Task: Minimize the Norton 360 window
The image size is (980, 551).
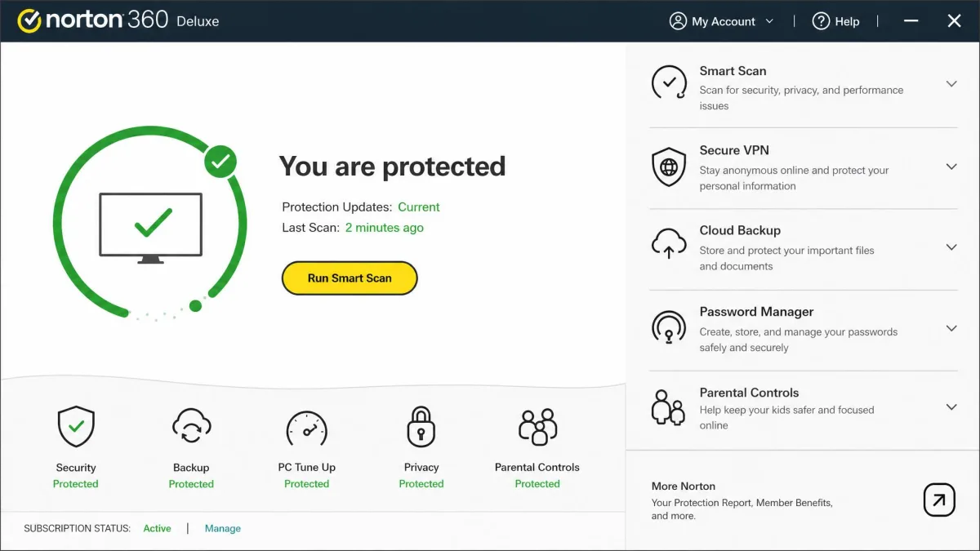Action: (x=910, y=22)
